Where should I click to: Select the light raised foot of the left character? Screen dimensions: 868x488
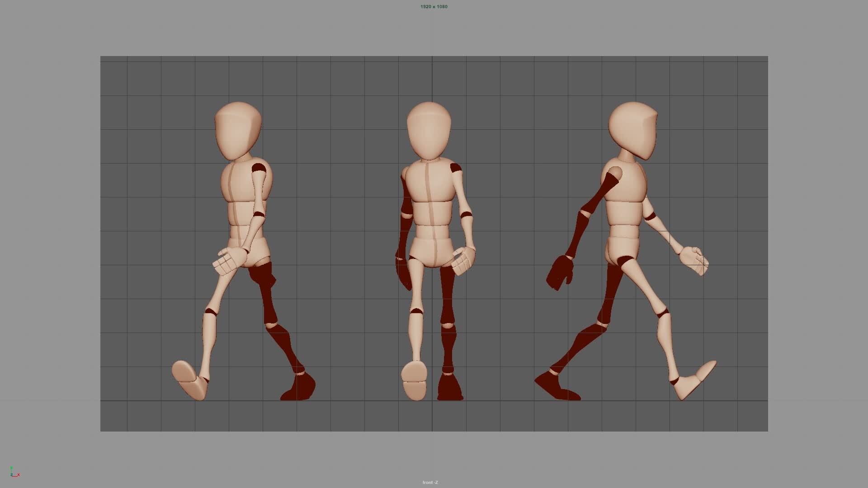tap(190, 380)
